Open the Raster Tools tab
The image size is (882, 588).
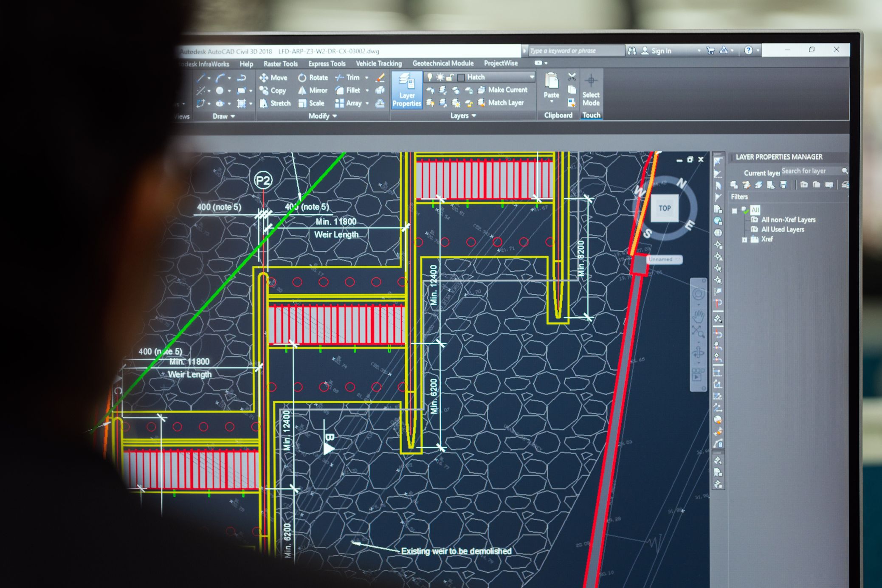281,64
